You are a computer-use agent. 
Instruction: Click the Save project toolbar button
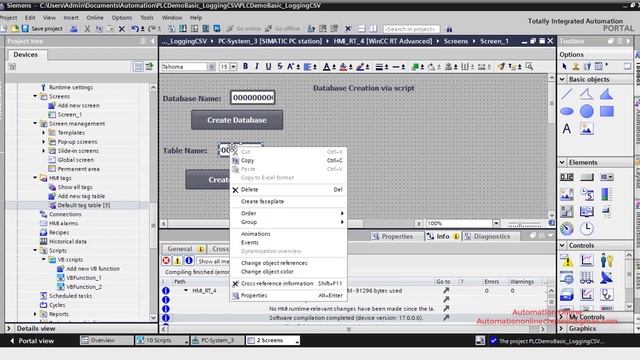tap(42, 29)
